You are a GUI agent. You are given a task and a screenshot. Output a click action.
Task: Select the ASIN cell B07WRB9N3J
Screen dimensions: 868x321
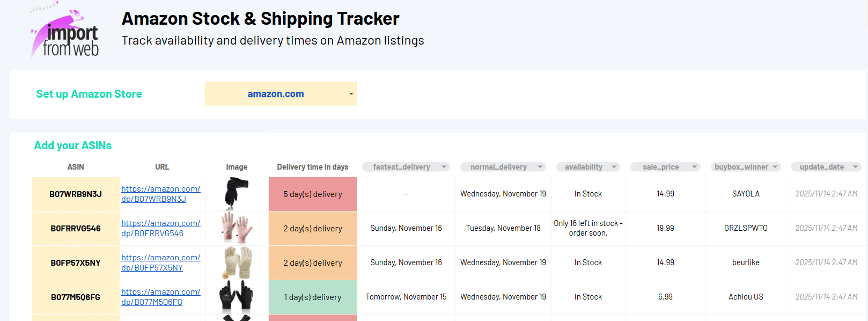pos(76,194)
